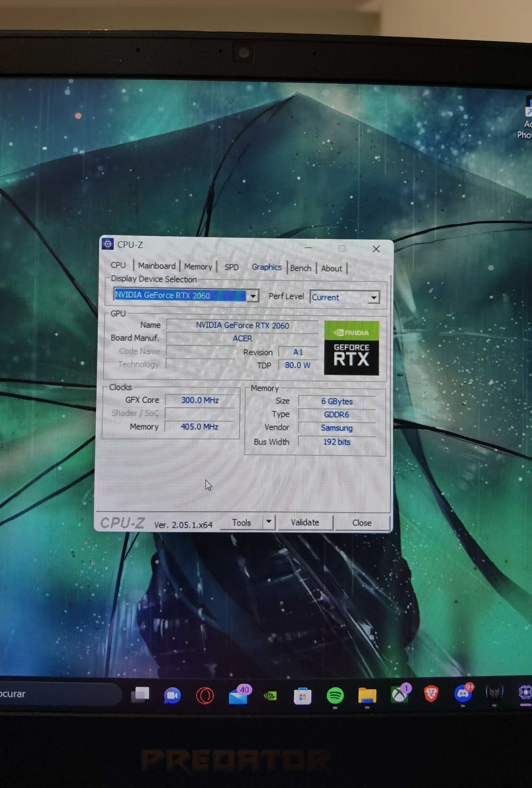This screenshot has height=788, width=532.
Task: Click the GPU Name field value
Action: pyautogui.click(x=242, y=325)
